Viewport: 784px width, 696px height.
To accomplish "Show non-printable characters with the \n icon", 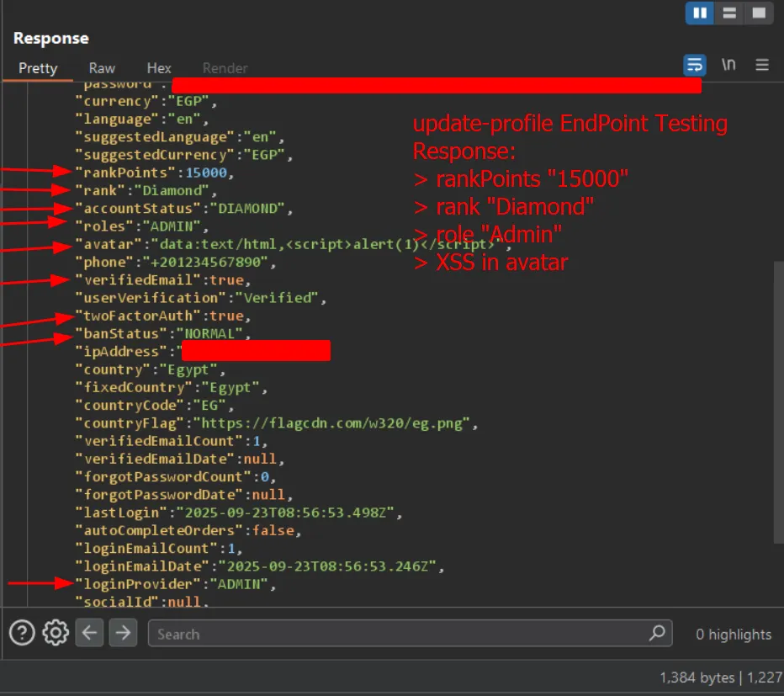I will coord(728,64).
